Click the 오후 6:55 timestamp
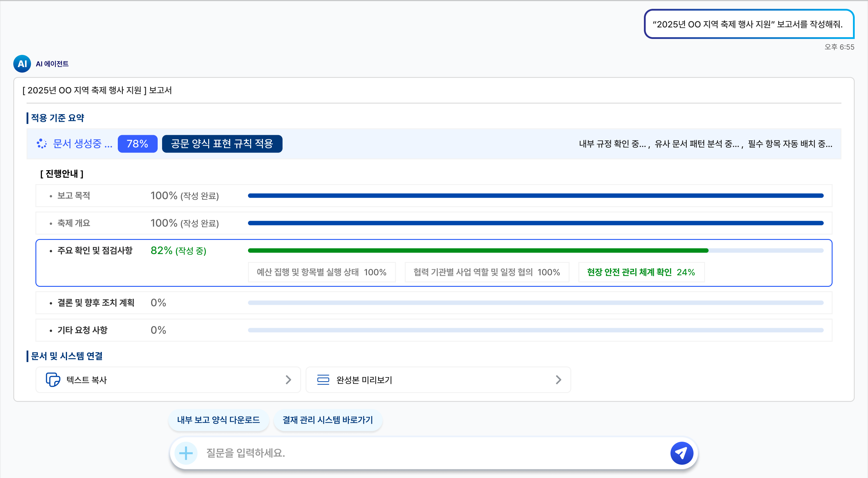This screenshot has height=478, width=868. point(839,47)
